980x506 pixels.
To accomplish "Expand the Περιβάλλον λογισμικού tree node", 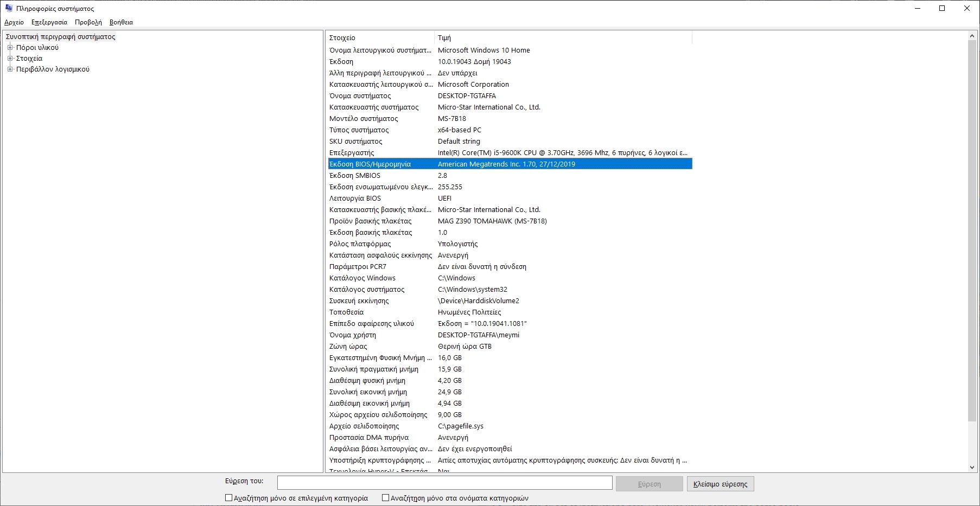I will coord(9,69).
